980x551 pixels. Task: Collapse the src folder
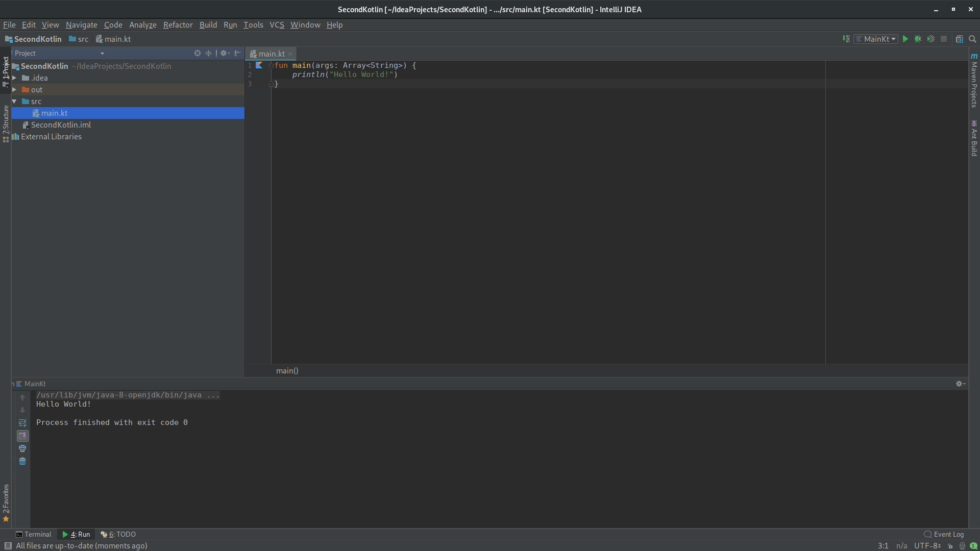click(14, 102)
